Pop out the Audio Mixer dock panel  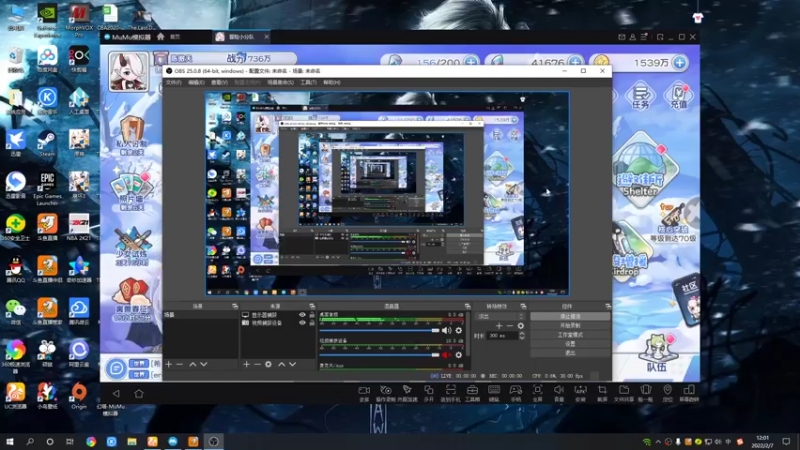[467, 306]
